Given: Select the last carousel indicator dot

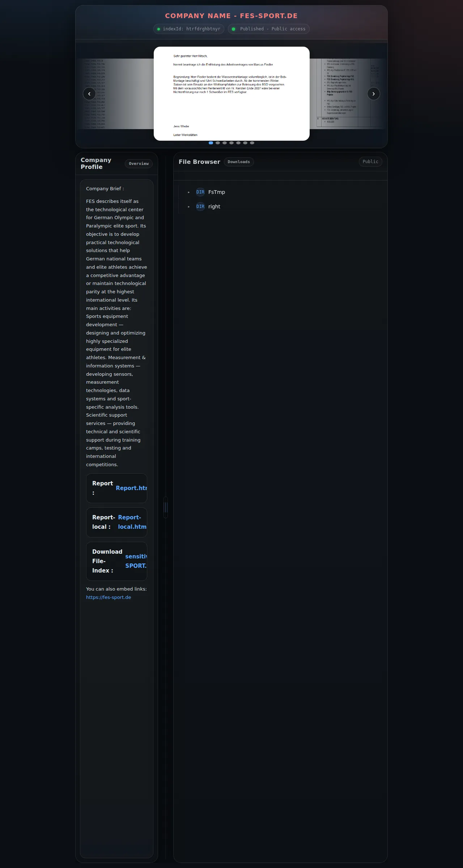Looking at the screenshot, I should coord(252,143).
